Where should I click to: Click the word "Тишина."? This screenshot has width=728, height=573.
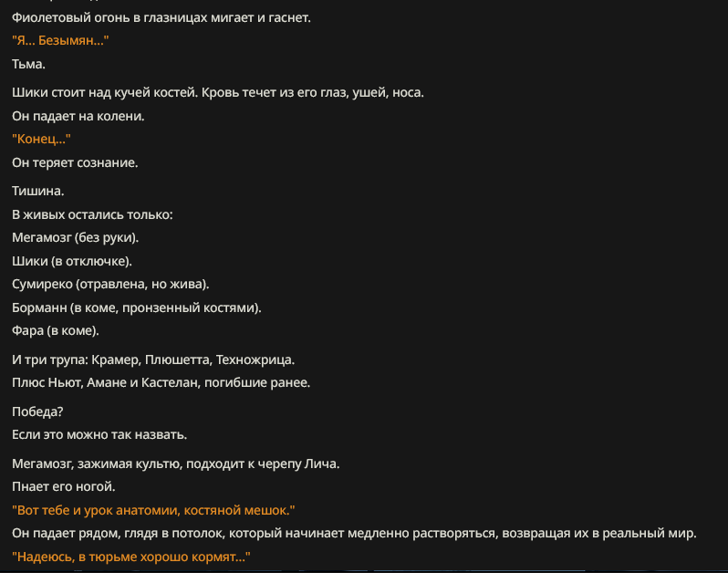[38, 192]
